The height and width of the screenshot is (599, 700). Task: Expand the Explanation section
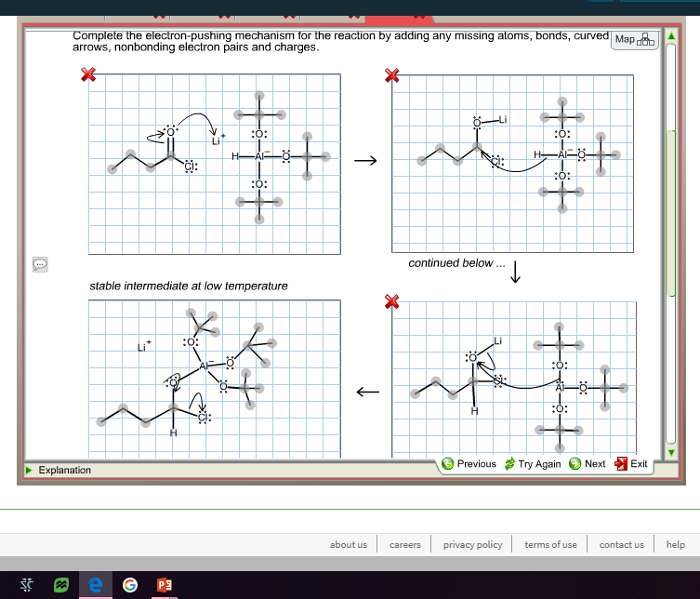[x=58, y=470]
